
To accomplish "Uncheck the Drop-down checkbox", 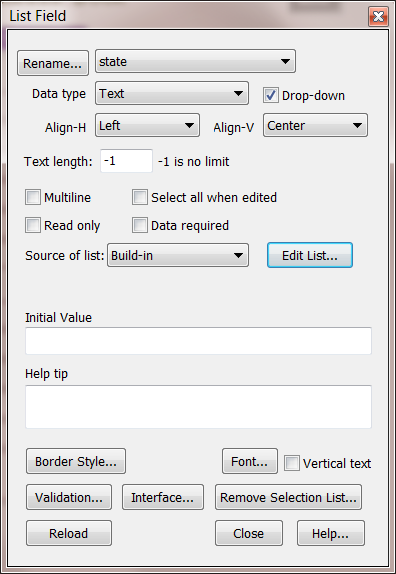I will click(x=270, y=95).
